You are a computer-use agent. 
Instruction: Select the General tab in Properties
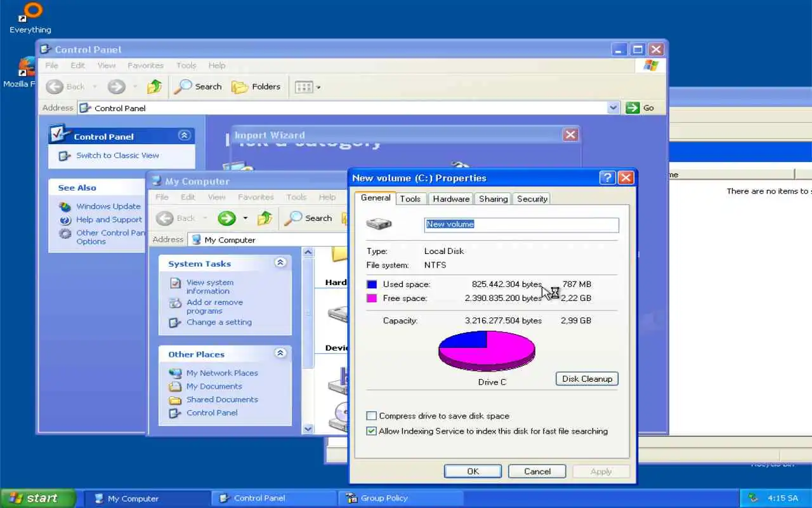376,198
